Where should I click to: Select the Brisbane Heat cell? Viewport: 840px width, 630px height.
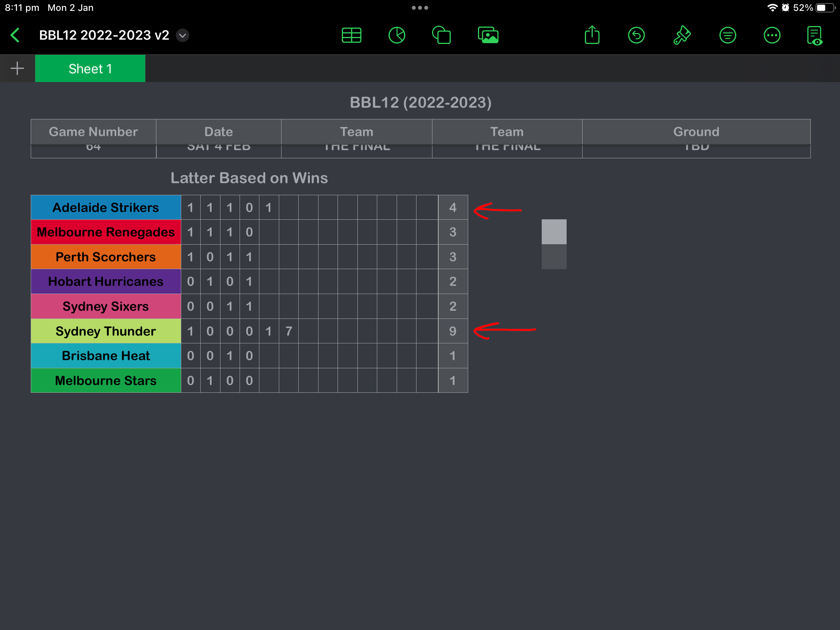[106, 356]
